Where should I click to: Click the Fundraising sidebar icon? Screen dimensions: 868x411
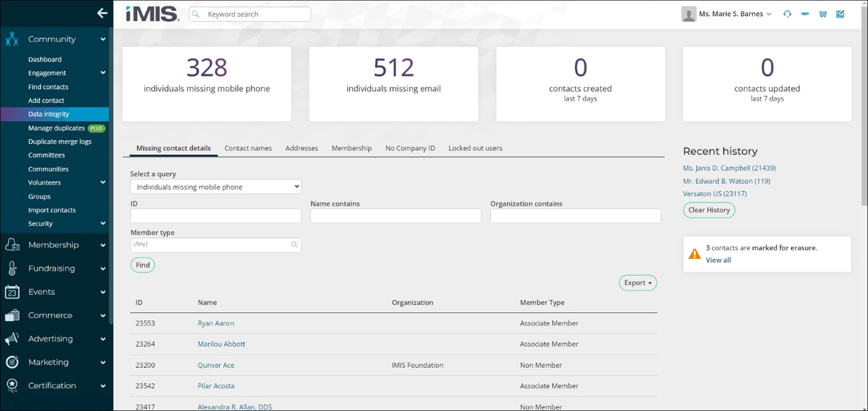coord(11,268)
